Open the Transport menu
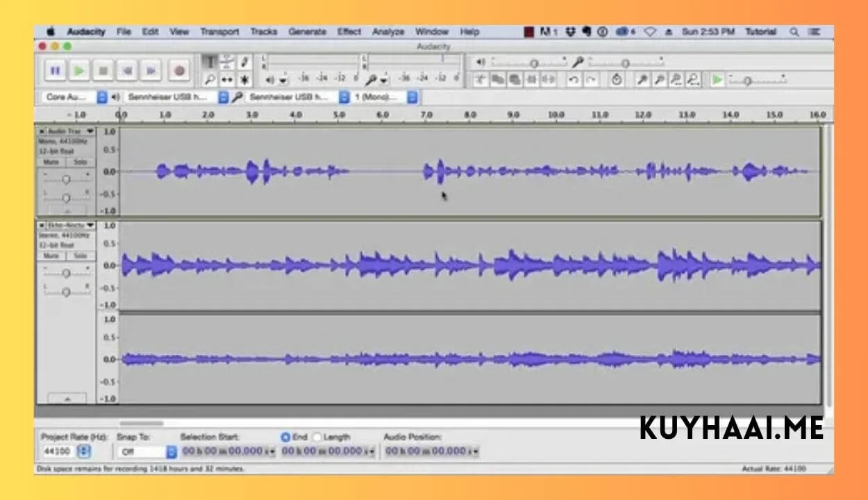Image resolution: width=868 pixels, height=500 pixels. point(219,32)
